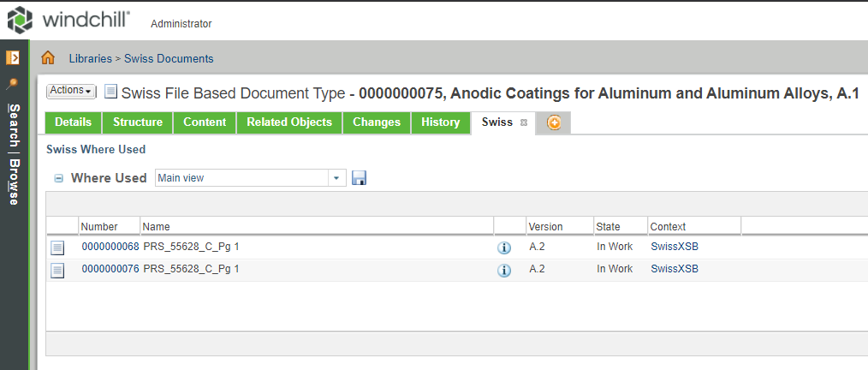This screenshot has height=370, width=868.
Task: Click the Administrator user label
Action: [181, 24]
